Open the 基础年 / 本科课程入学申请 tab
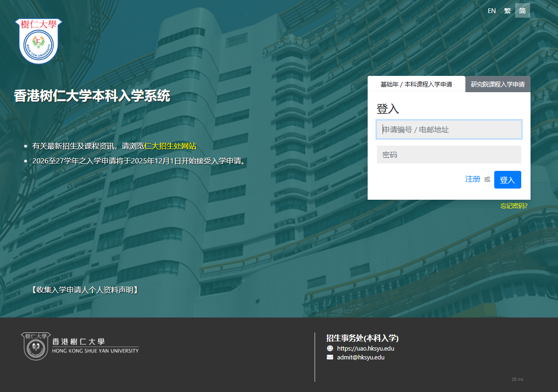The width and height of the screenshot is (558, 392). pos(416,84)
